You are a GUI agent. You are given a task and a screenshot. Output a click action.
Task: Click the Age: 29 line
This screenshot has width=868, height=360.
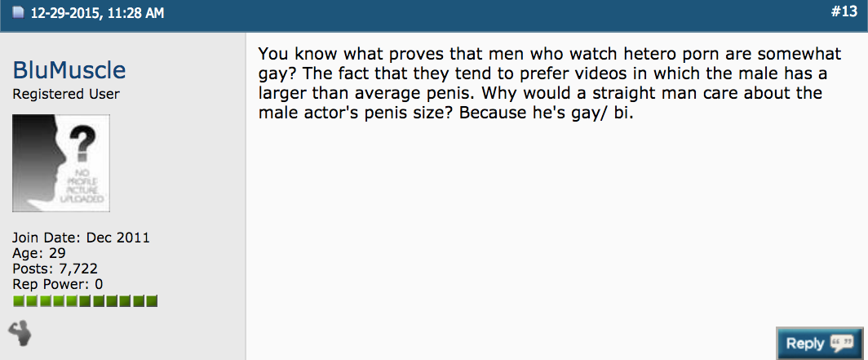coord(39,253)
